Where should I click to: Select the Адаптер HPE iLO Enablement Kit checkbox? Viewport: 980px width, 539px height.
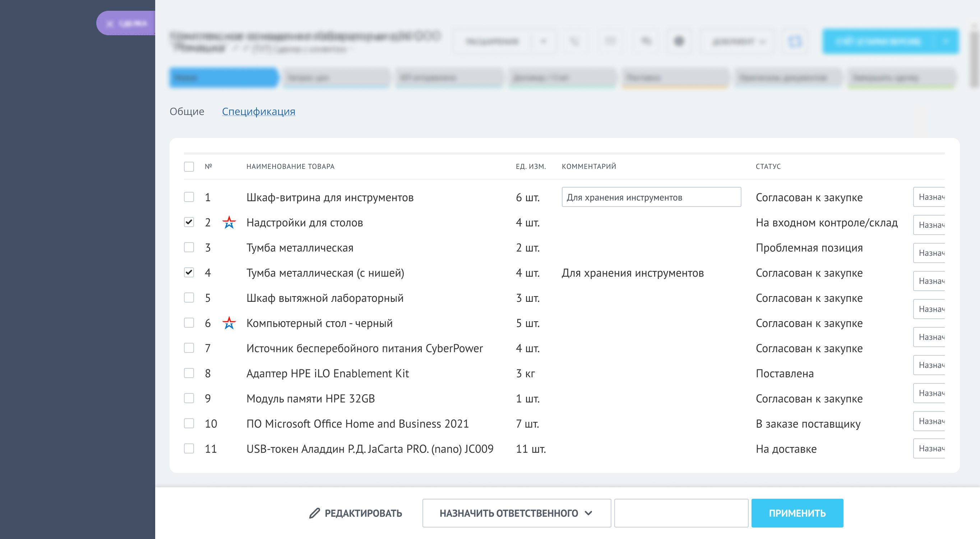point(189,373)
